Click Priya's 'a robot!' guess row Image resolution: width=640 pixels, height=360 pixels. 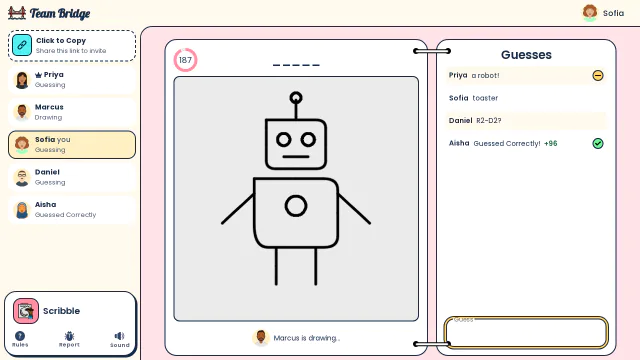[x=526, y=76]
